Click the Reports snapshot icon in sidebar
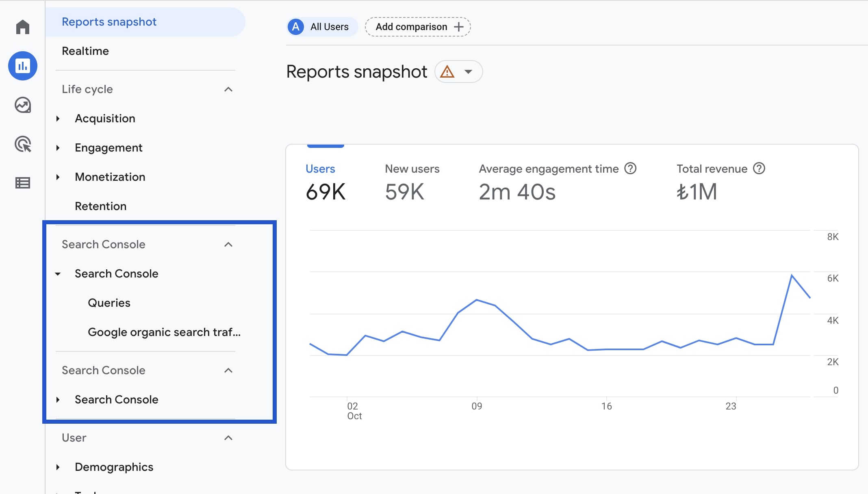The width and height of the screenshot is (868, 494). [x=23, y=65]
